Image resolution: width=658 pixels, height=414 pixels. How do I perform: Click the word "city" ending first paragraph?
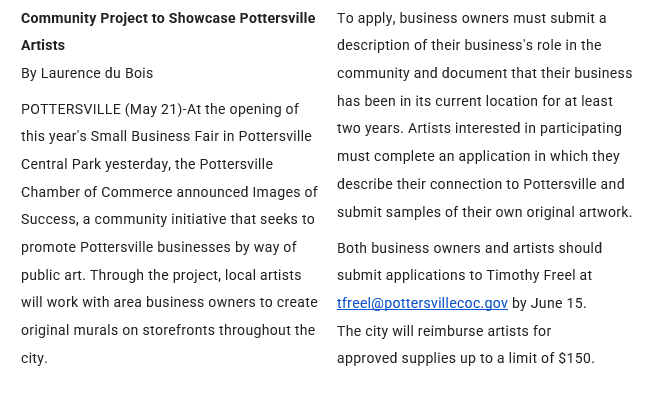33,358
